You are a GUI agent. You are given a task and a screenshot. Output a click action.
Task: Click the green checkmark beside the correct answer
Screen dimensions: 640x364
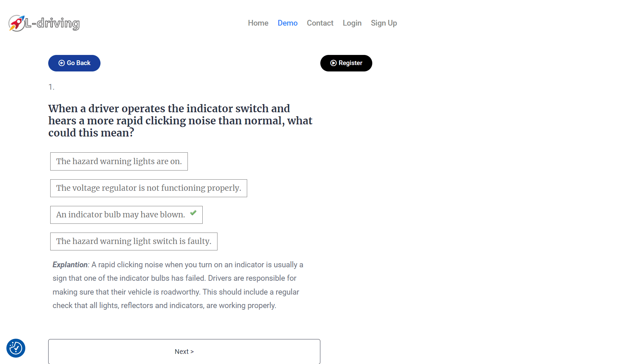tap(193, 213)
